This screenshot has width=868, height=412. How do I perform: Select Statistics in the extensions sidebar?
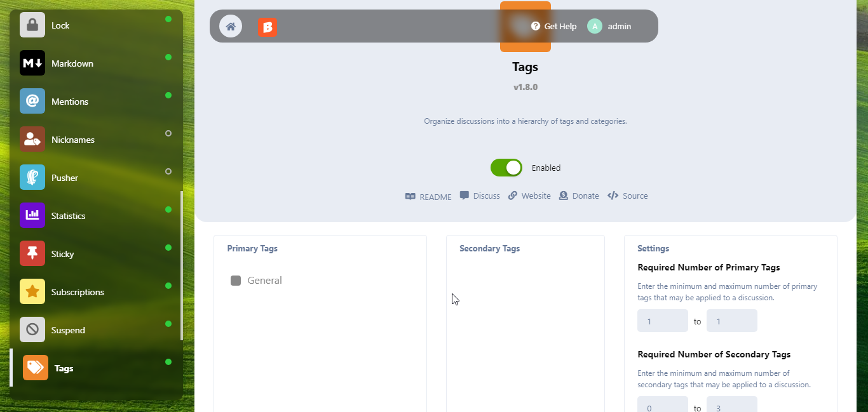(x=68, y=216)
